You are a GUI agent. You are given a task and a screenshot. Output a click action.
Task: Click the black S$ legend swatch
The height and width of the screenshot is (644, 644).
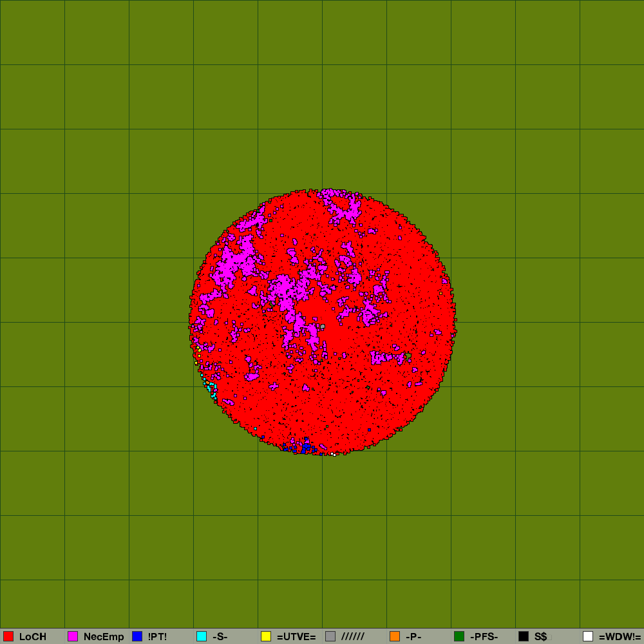click(x=524, y=636)
